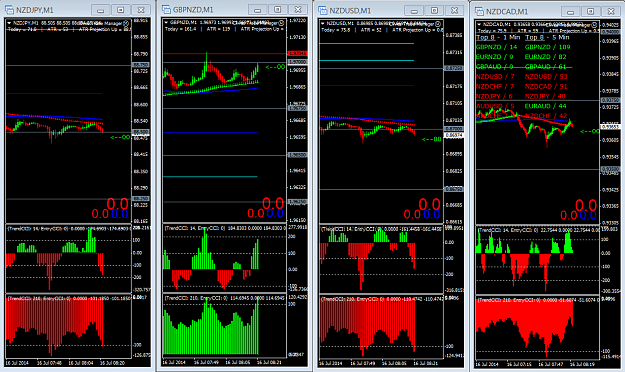This screenshot has height=372, width=625.
Task: Open chart menu triangle in NZDUSD chart
Action: click(322, 24)
